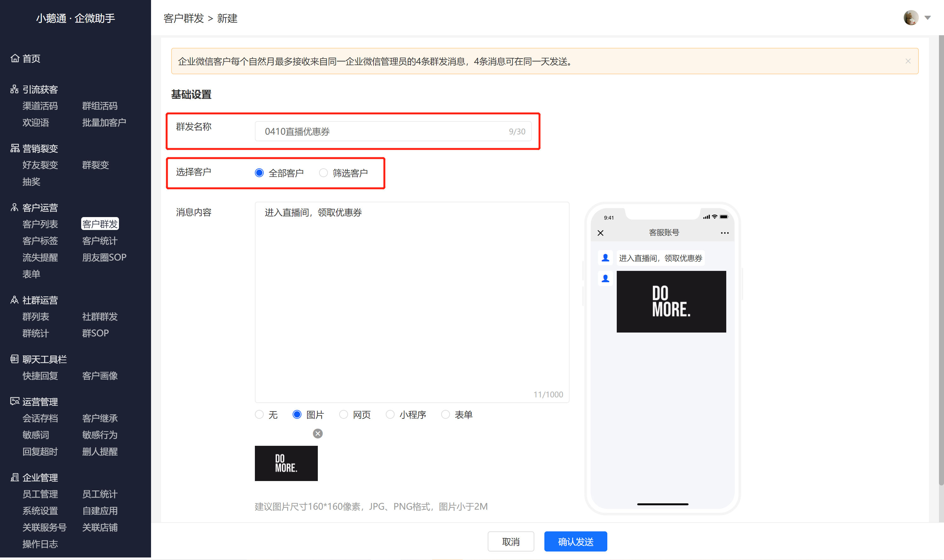Go to 客户群发 breadcrumb link

pyautogui.click(x=184, y=19)
